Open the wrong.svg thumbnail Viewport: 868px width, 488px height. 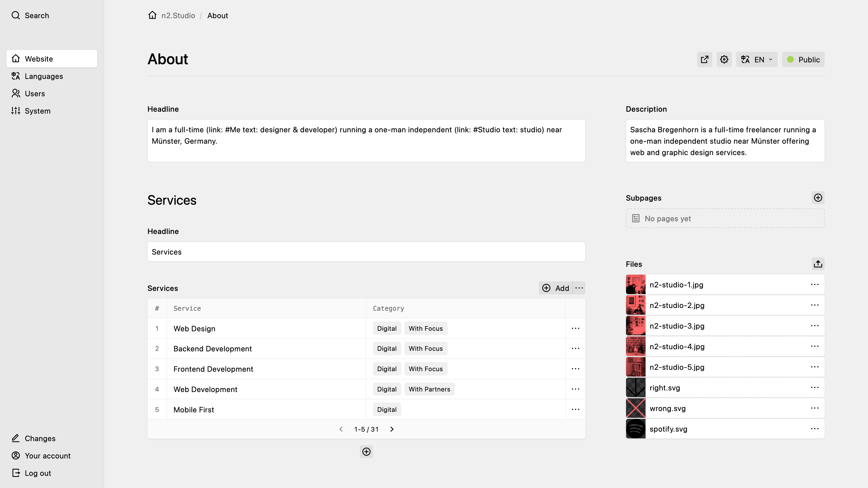[x=636, y=408]
